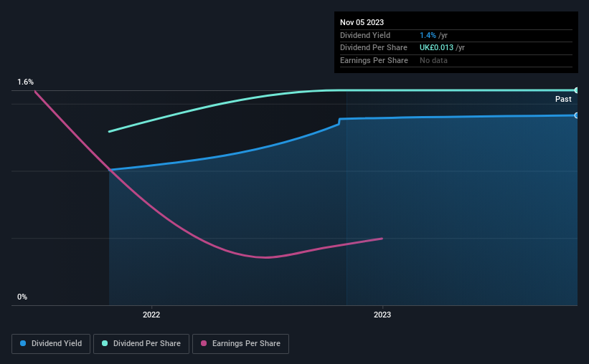The height and width of the screenshot is (364, 589).
Task: Click the 1.6% y-axis label
Action: tap(26, 82)
